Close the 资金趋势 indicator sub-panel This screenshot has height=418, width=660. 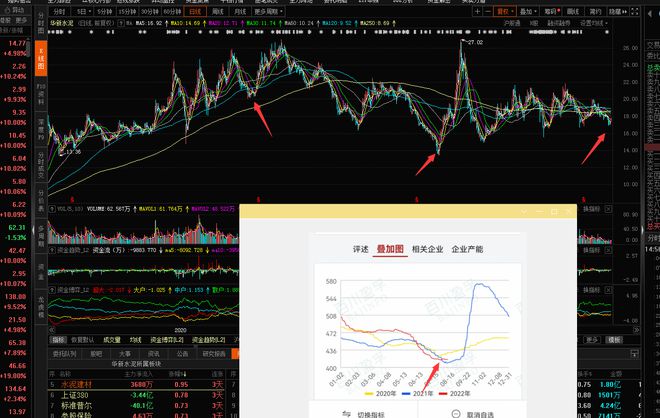608,250
